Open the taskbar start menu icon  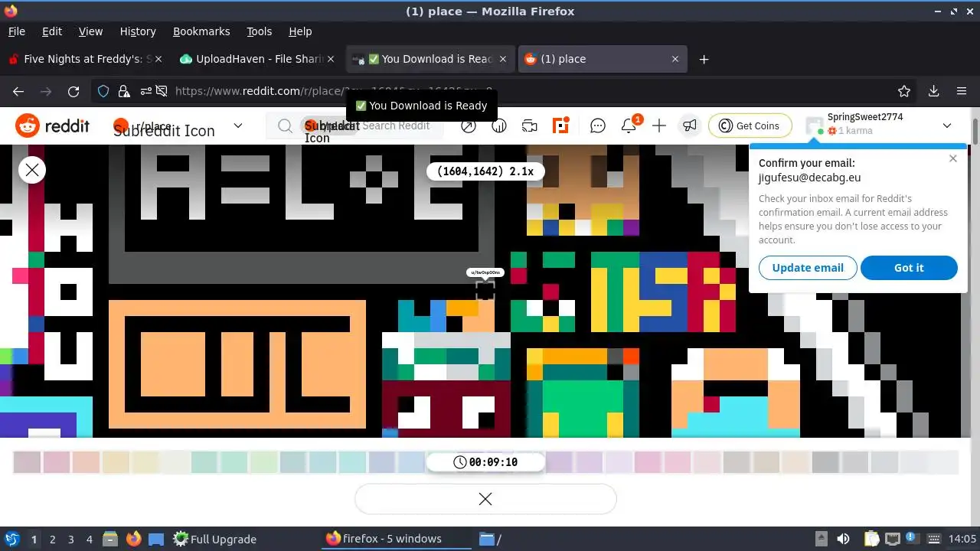(x=11, y=539)
